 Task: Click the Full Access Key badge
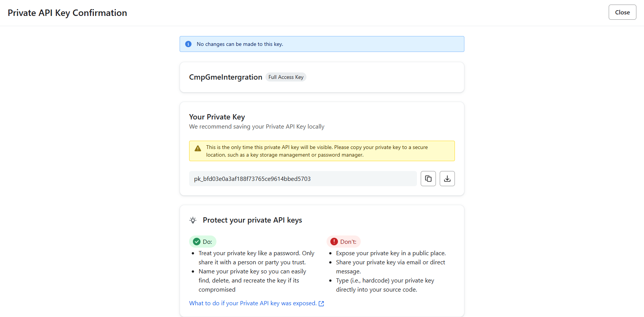286,77
